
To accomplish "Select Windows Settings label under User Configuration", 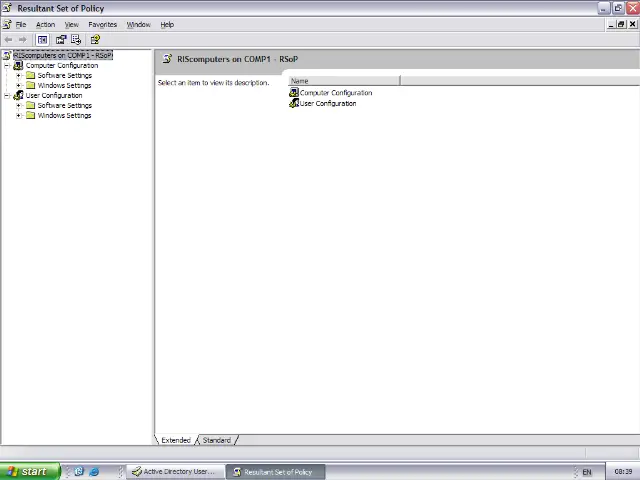I will coord(64,116).
